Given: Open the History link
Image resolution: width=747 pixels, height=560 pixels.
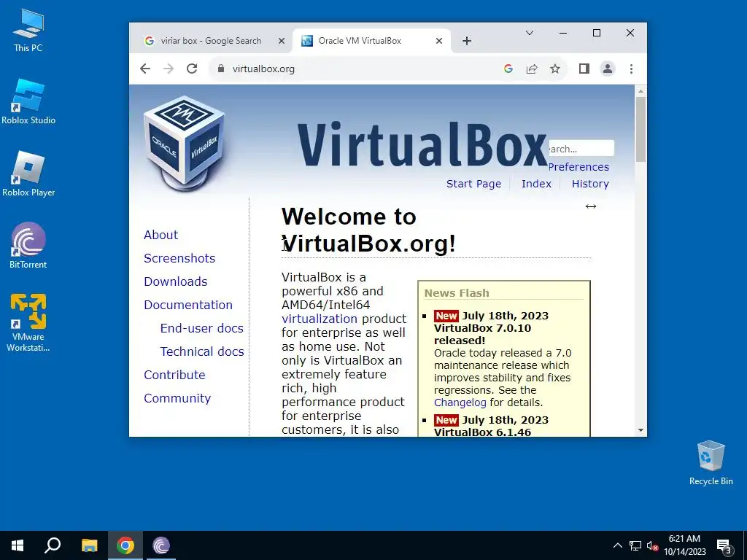Looking at the screenshot, I should [590, 184].
